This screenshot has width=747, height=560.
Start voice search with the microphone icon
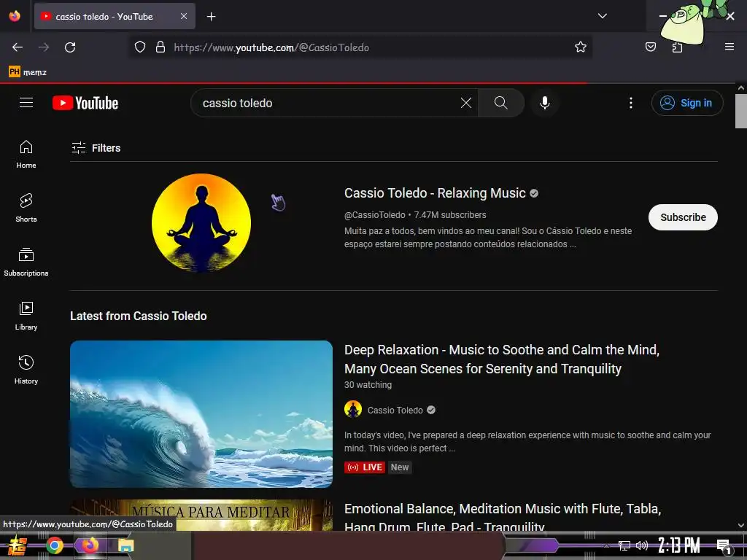pyautogui.click(x=544, y=103)
